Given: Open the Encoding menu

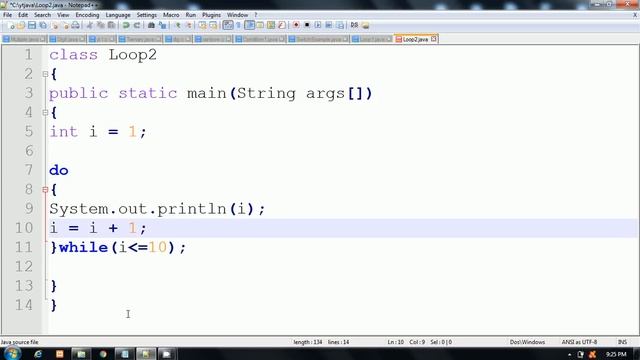Looking at the screenshot, I should click(x=87, y=15).
